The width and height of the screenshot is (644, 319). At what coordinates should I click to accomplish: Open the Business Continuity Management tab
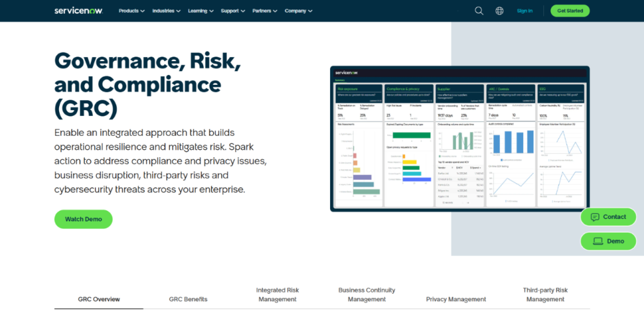(x=367, y=294)
